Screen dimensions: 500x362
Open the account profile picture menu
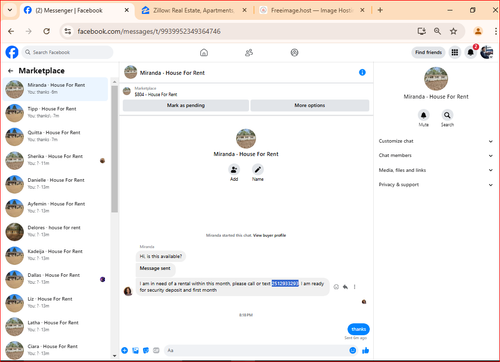pyautogui.click(x=486, y=52)
